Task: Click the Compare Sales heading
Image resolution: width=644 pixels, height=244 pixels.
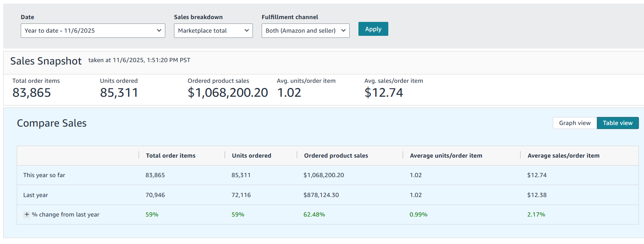Action: pos(51,123)
